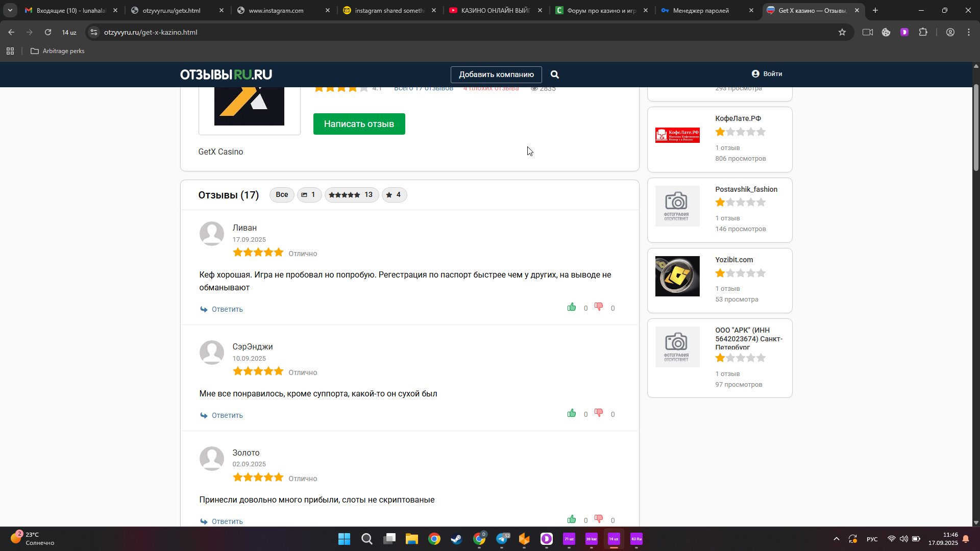
Task: Click the Войти user icon
Action: tap(755, 74)
